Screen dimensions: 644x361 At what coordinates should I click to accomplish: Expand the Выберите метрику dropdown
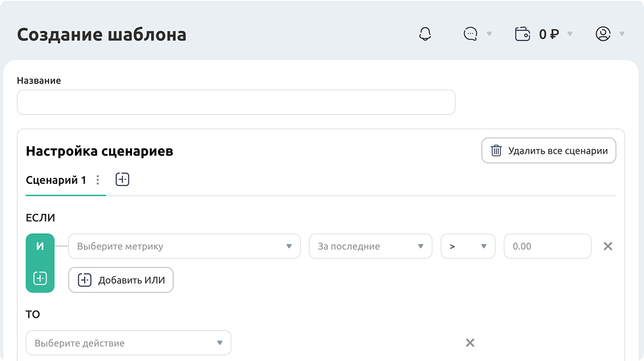(x=184, y=246)
